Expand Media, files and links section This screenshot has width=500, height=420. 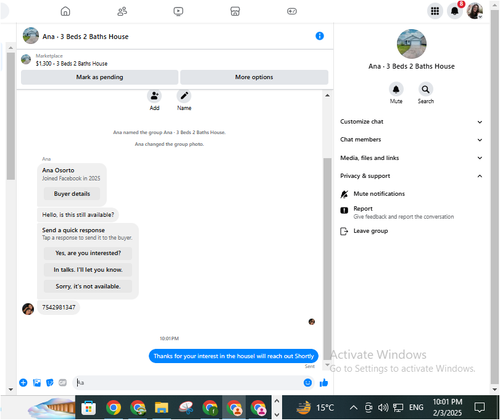point(411,158)
